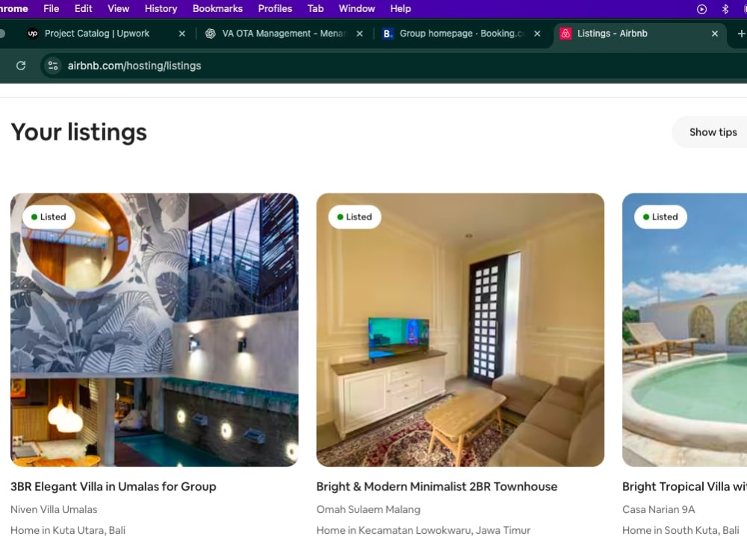Click Home in Kecamatan Lowokwaru, Jawa Timur
The height and width of the screenshot is (560, 747).
click(424, 530)
